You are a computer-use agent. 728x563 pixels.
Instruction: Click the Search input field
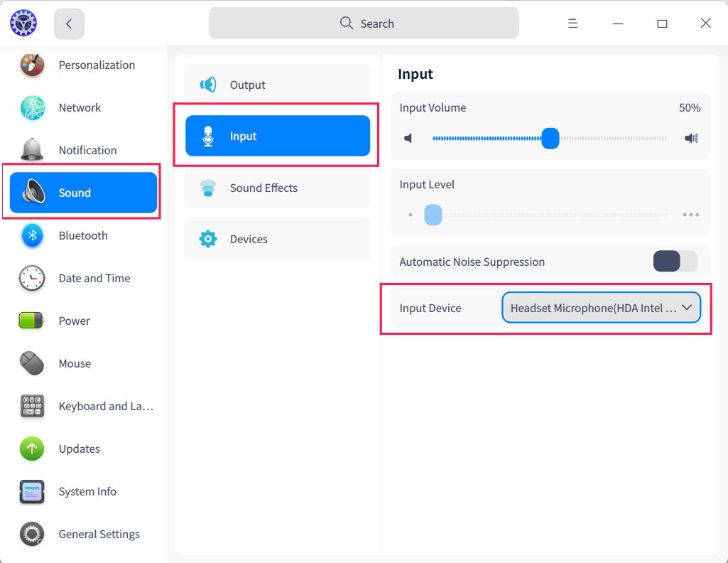click(x=364, y=23)
